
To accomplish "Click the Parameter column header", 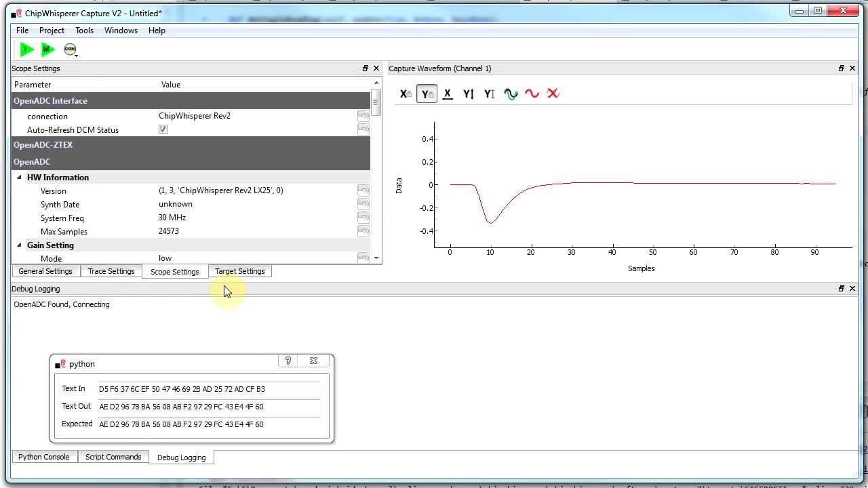I will 33,85.
